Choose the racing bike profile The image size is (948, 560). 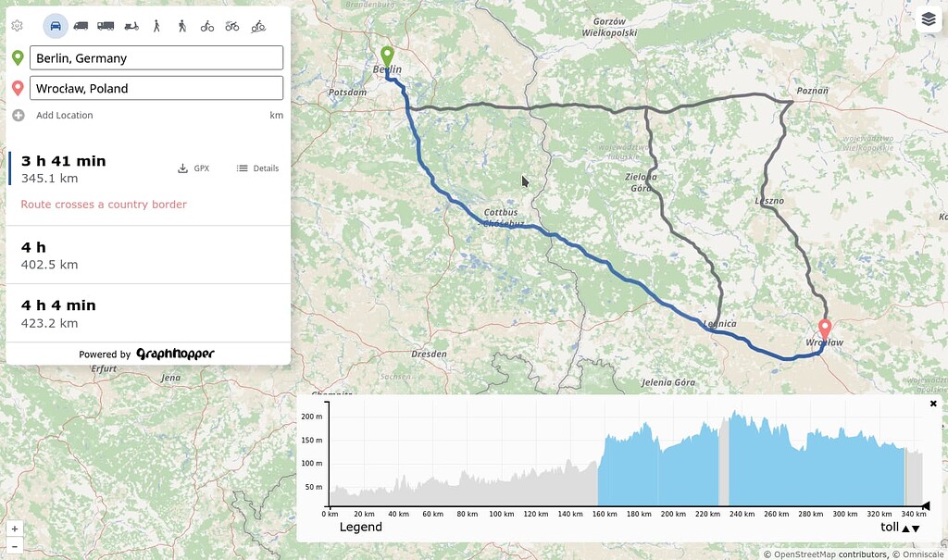coord(232,26)
